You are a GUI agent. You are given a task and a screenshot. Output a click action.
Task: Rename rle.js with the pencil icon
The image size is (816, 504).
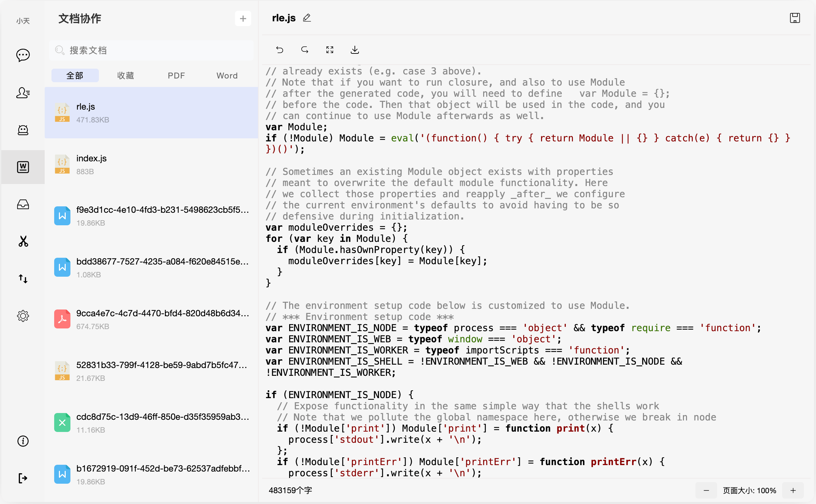(x=307, y=18)
